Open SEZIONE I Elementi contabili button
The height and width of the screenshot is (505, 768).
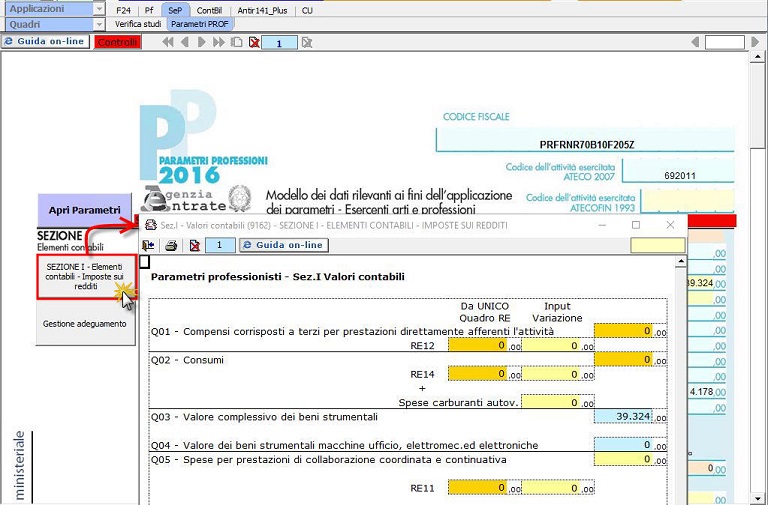pyautogui.click(x=86, y=277)
